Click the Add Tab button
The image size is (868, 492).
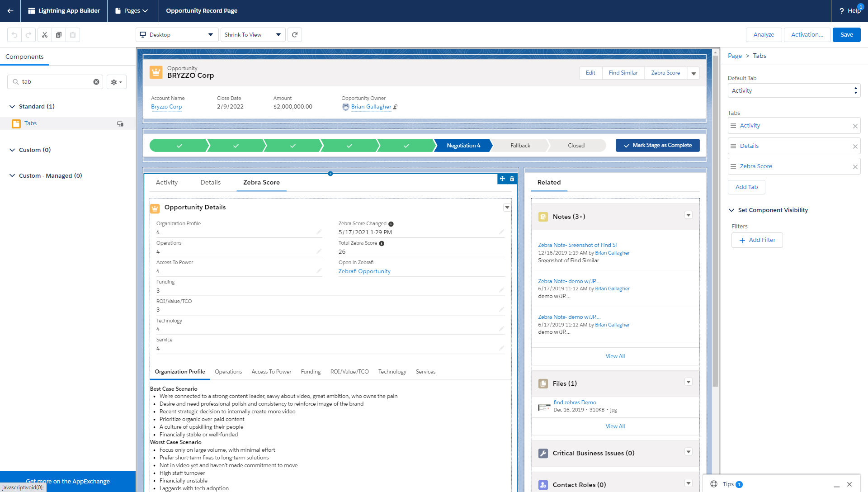(x=746, y=187)
